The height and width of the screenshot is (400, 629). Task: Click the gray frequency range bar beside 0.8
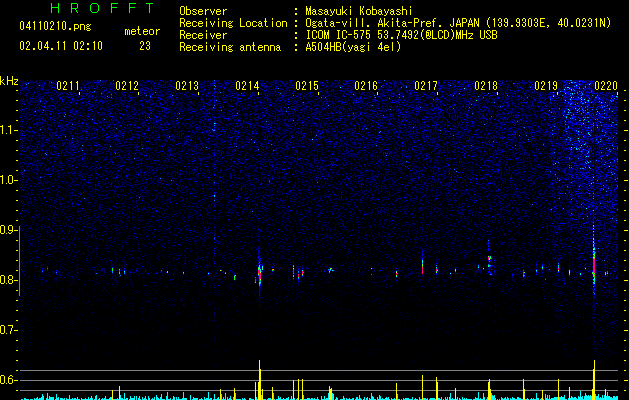point(19,261)
